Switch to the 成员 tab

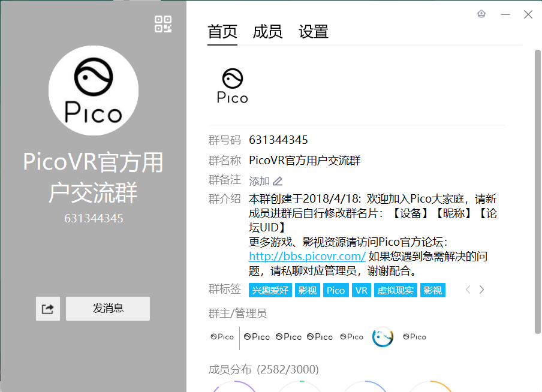[x=267, y=32]
